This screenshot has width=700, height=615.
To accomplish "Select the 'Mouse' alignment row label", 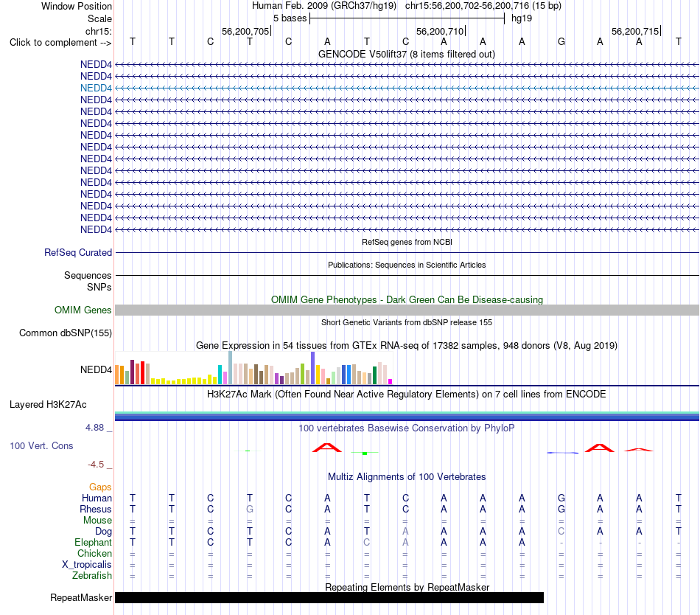I will (97, 521).
